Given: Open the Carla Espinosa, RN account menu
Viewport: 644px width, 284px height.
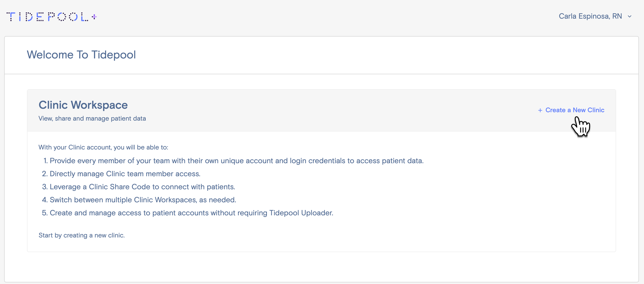Looking at the screenshot, I should (x=595, y=16).
